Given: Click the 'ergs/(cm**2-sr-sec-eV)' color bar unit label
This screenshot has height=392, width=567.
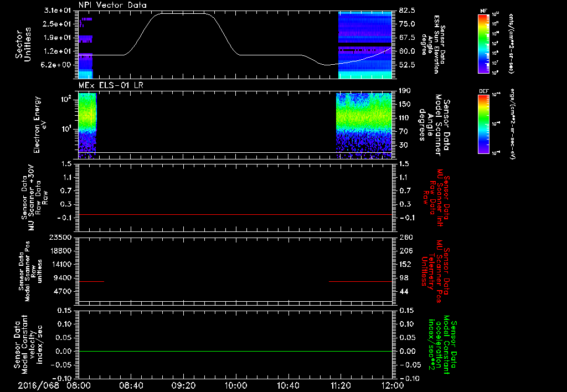Looking at the screenshot, I should click(x=512, y=125).
